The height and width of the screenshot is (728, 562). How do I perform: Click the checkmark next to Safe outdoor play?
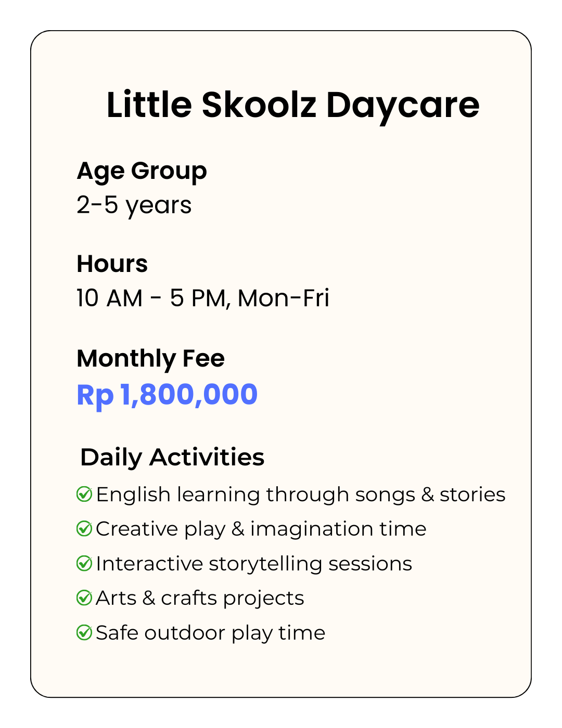[x=84, y=633]
